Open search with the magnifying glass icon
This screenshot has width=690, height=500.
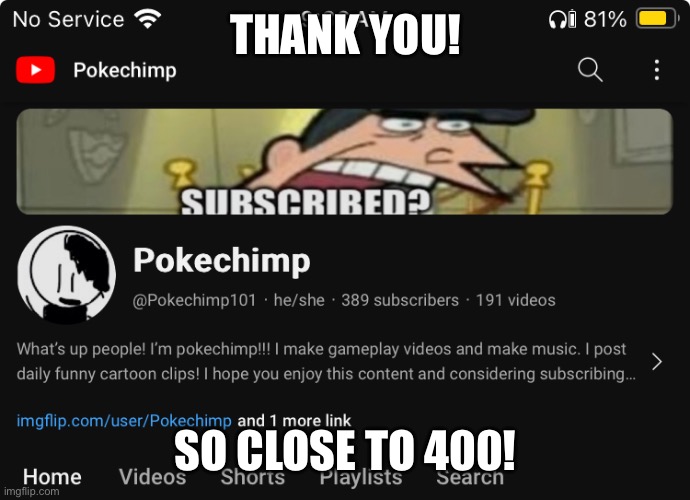[590, 70]
